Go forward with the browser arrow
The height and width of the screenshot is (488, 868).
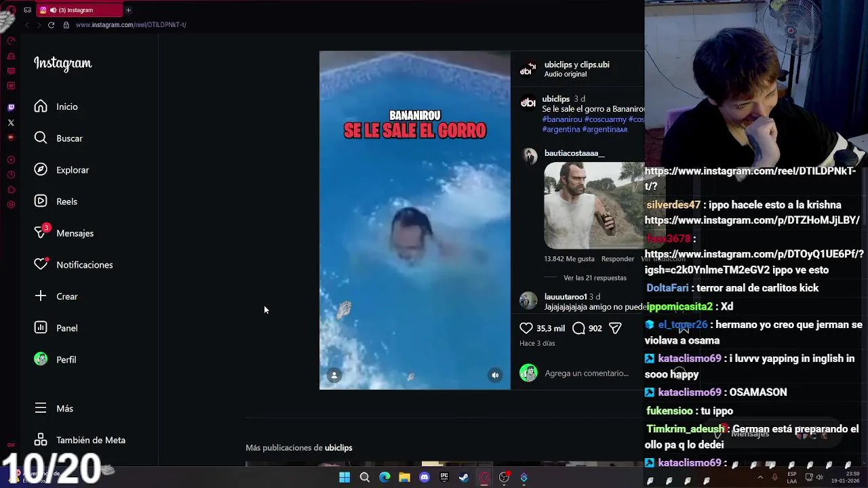click(x=39, y=24)
